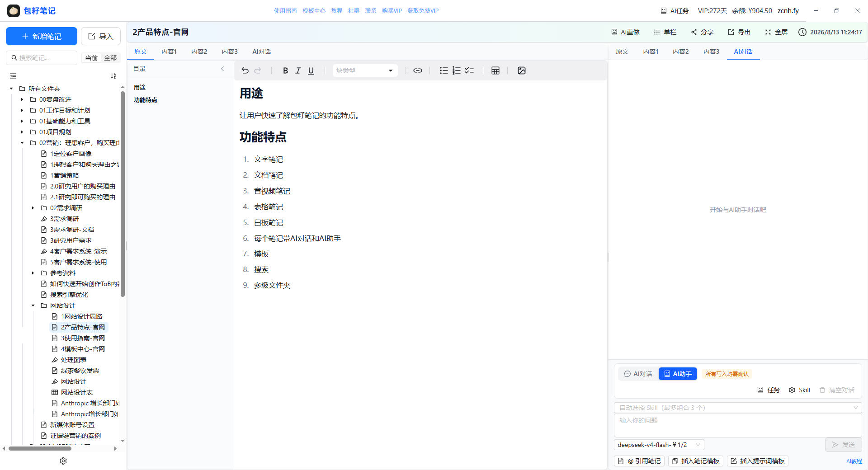Switch to 单栏 single column layout

665,32
